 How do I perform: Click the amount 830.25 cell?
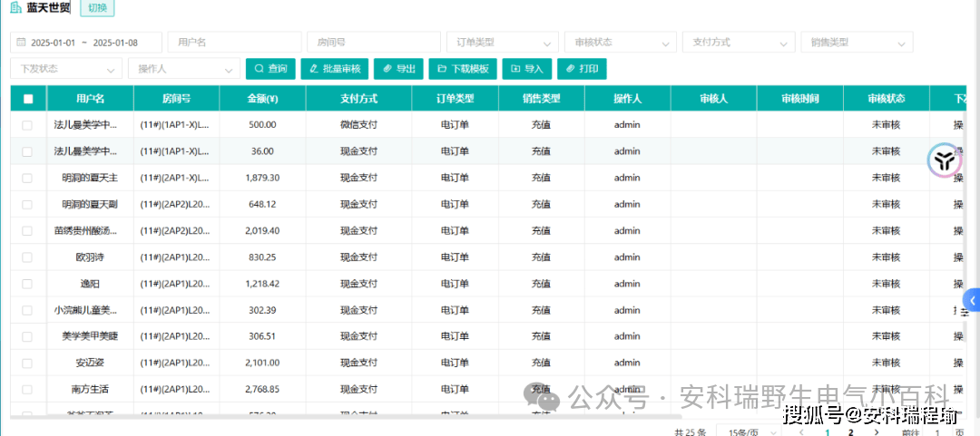pyautogui.click(x=262, y=257)
